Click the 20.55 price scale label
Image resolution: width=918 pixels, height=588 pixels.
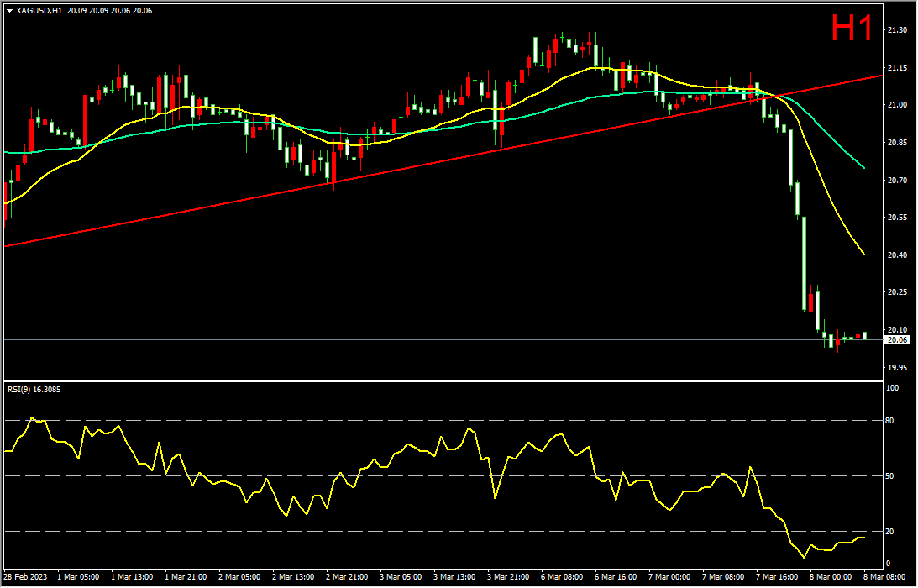coord(898,218)
